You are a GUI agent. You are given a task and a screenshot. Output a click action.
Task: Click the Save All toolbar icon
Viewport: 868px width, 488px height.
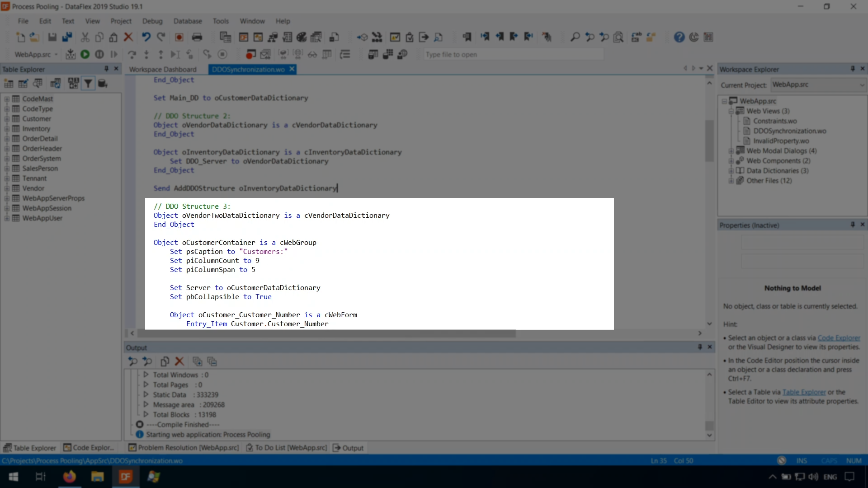coord(67,37)
